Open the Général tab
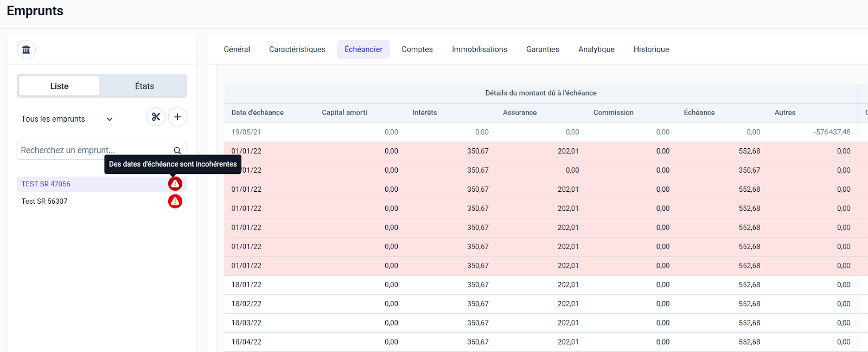The height and width of the screenshot is (352, 868). tap(237, 49)
